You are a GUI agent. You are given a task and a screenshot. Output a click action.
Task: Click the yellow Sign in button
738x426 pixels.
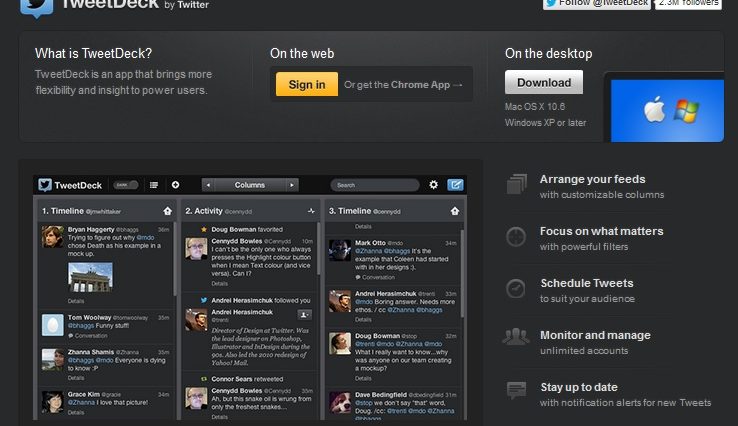point(307,84)
